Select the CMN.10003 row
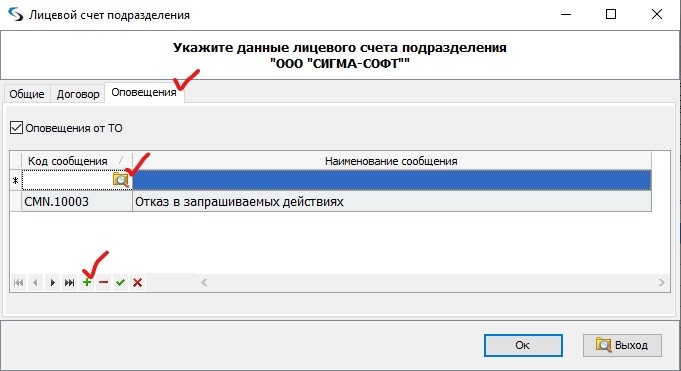Image resolution: width=681 pixels, height=371 pixels. (331, 202)
